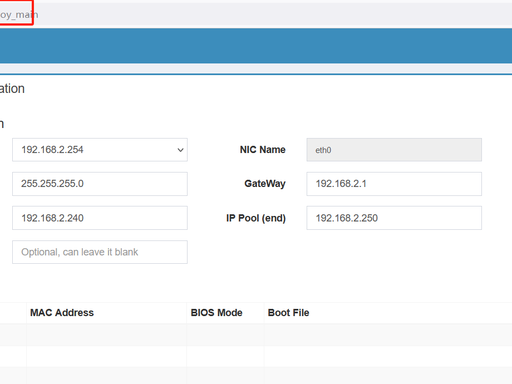Click the IP Pool (end) field 192.168.2.250
This screenshot has width=512, height=384.
click(x=394, y=218)
